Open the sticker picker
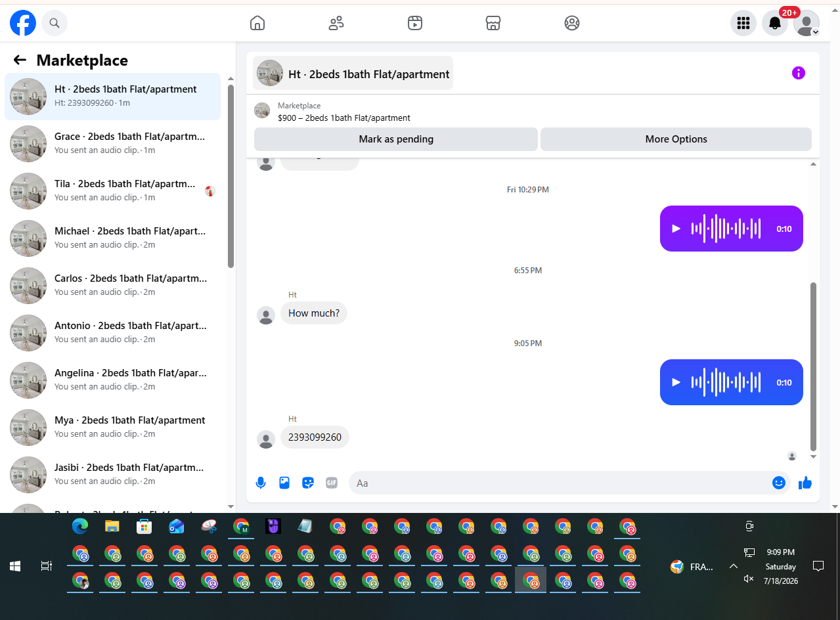This screenshot has height=620, width=840. (x=308, y=483)
